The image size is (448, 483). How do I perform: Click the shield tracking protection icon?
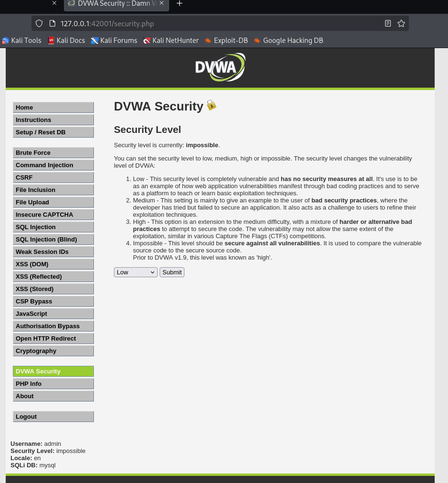[39, 23]
